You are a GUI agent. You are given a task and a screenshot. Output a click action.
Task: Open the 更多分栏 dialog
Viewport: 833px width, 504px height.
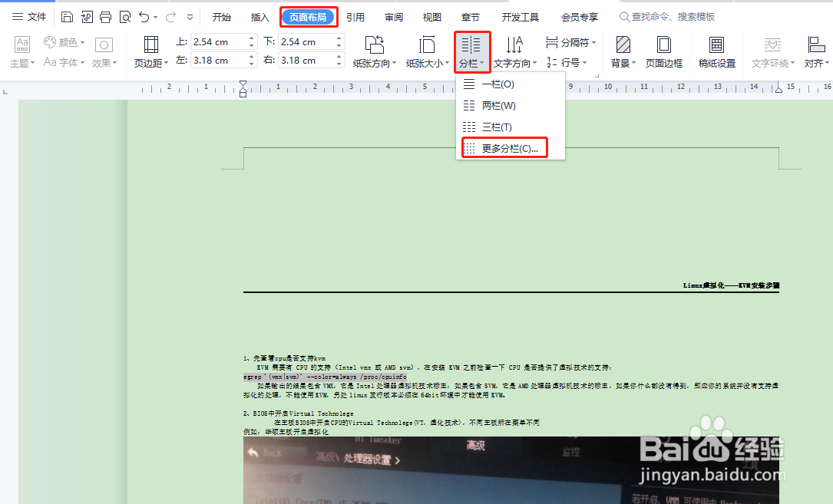pyautogui.click(x=504, y=147)
